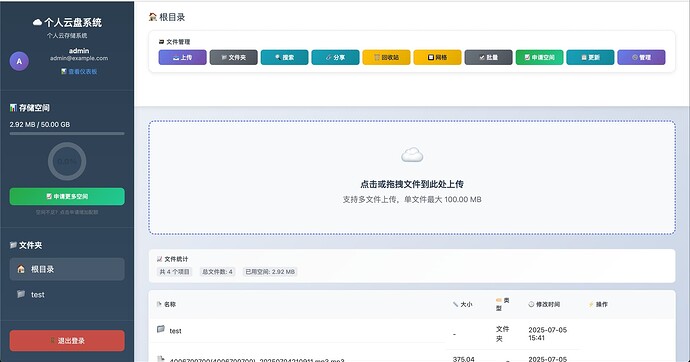This screenshot has width=690, height=362.
Task: Click the admin@example.com email text
Action: pyautogui.click(x=79, y=58)
